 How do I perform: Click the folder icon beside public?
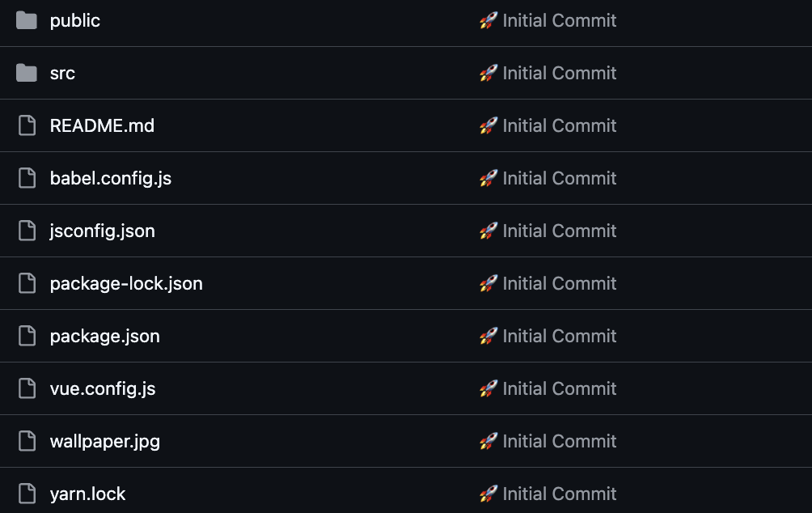(x=27, y=20)
